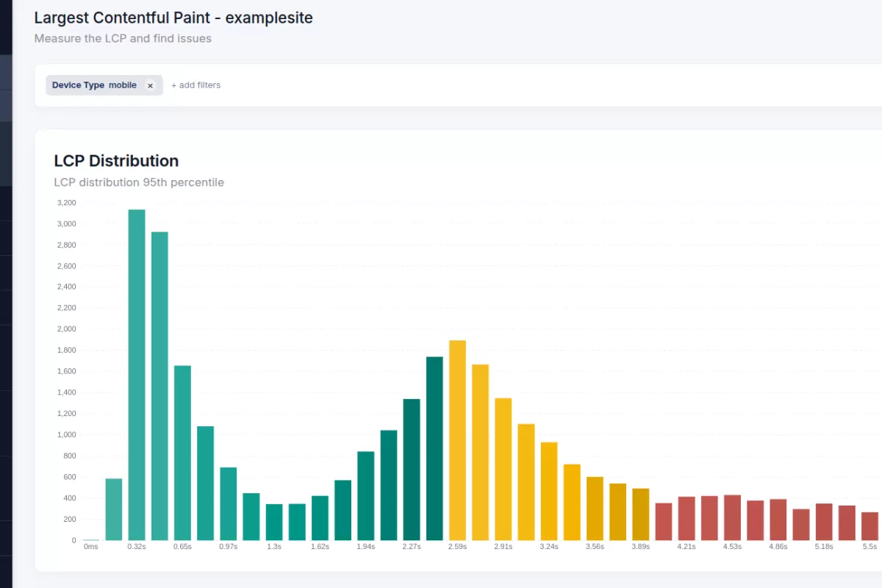Click the LCP distribution 95th percentile subtitle
The image size is (882, 588).
click(x=139, y=182)
